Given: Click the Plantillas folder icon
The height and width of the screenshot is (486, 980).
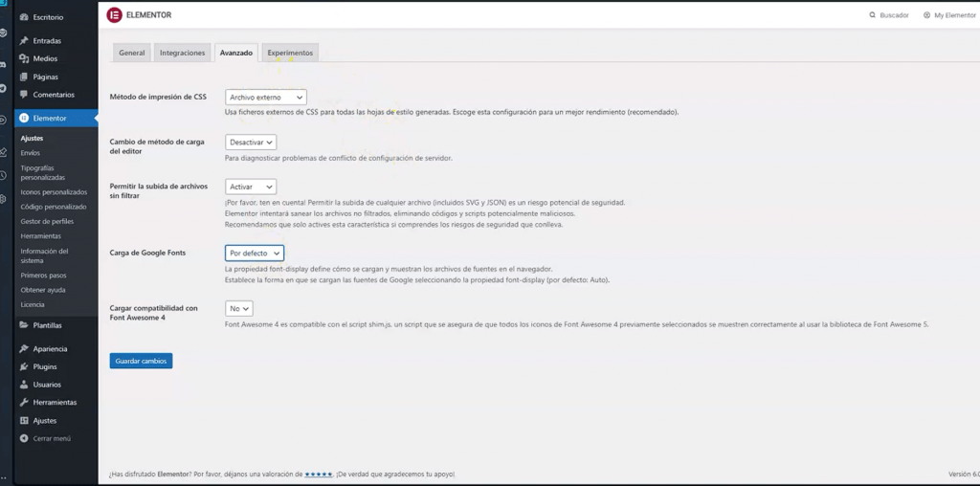Looking at the screenshot, I should coord(24,325).
